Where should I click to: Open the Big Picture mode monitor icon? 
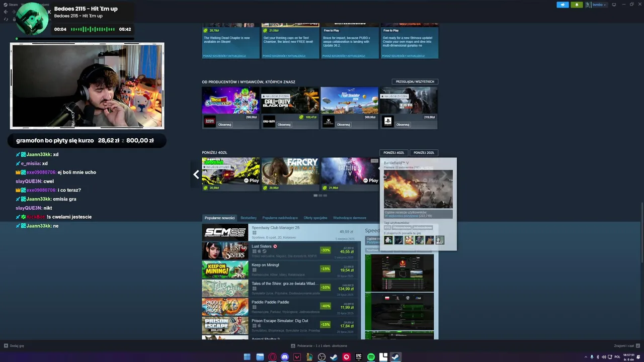click(x=613, y=5)
